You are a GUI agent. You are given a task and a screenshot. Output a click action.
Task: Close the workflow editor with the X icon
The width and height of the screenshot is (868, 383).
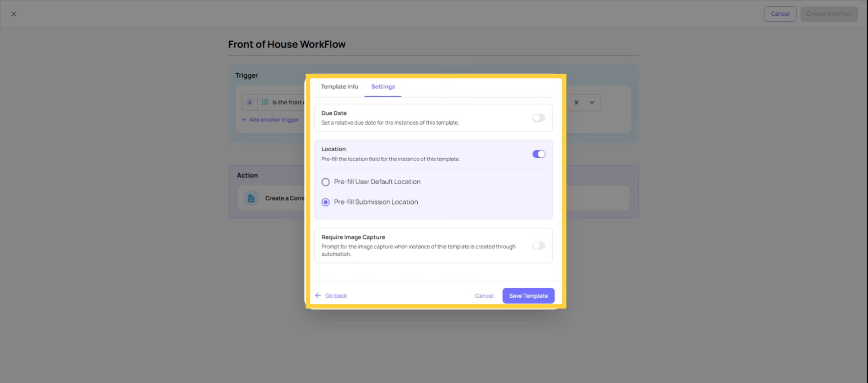[x=14, y=14]
